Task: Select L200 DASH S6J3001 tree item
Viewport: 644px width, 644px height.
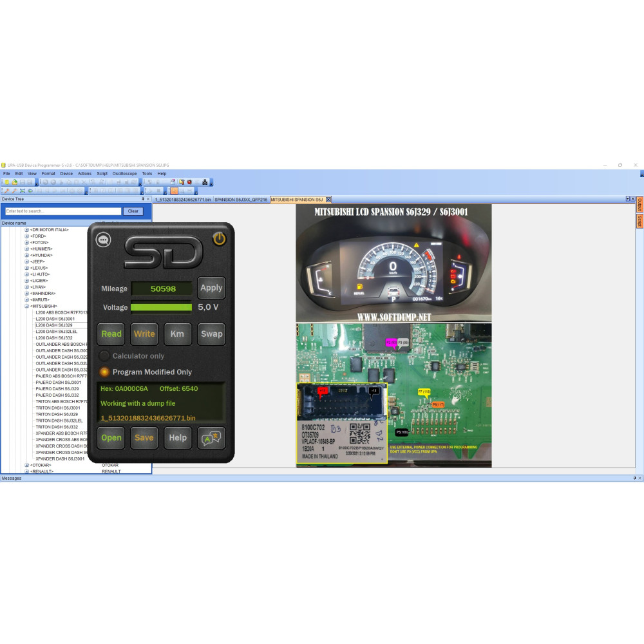Action: [55, 319]
